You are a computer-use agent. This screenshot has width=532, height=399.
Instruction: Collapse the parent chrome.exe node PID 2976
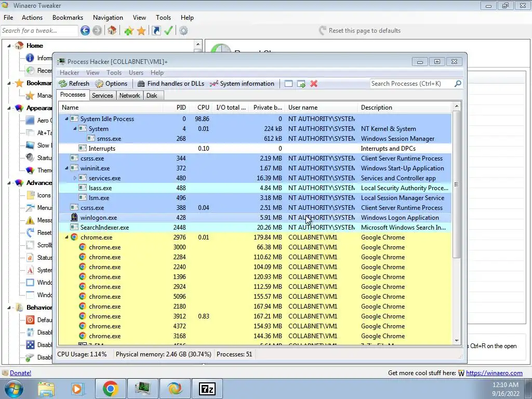(x=66, y=237)
